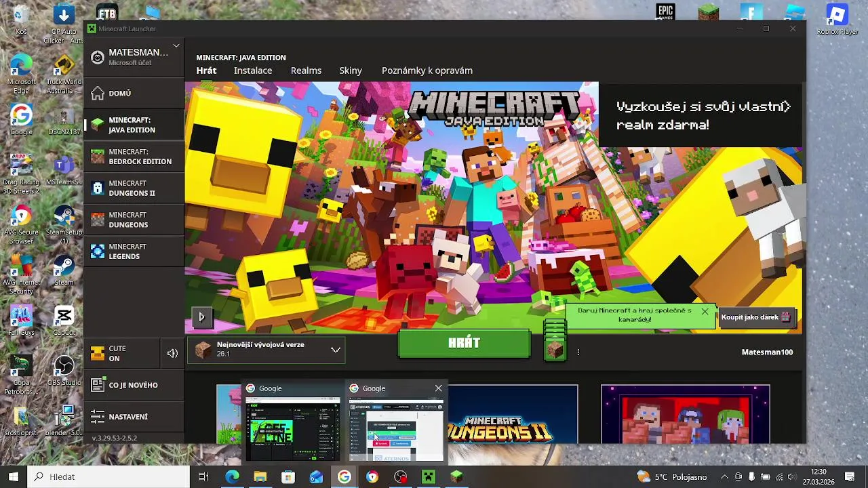Click the Windows Start button

[14, 476]
